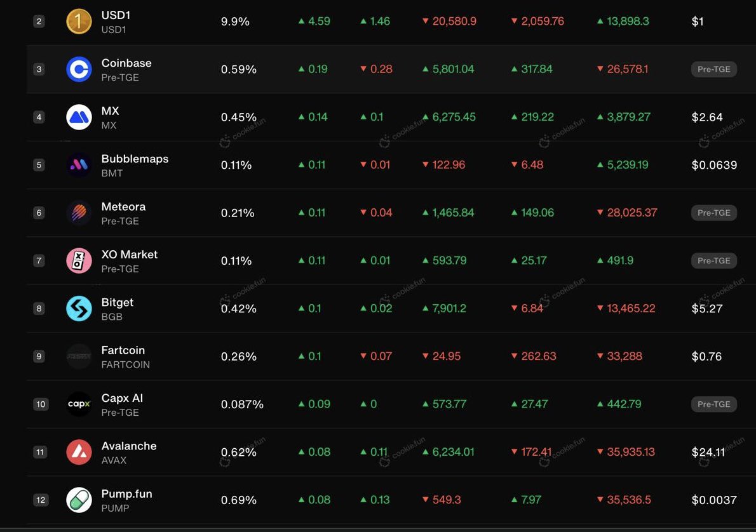Click the XO Market pink logo

pos(79,261)
